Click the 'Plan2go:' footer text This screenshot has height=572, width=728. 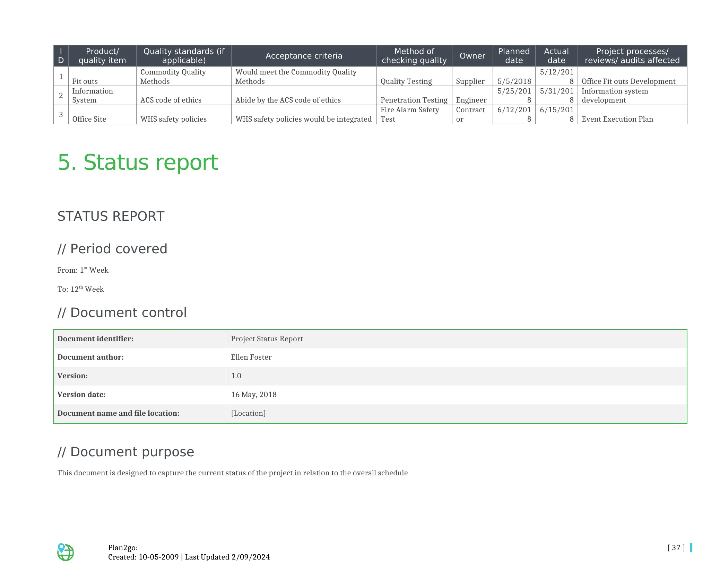[123, 548]
